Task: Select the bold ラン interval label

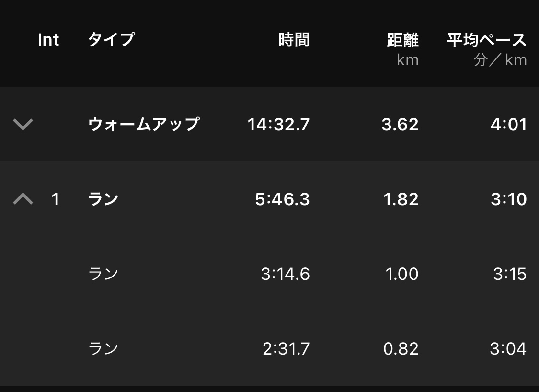Action: tap(103, 199)
